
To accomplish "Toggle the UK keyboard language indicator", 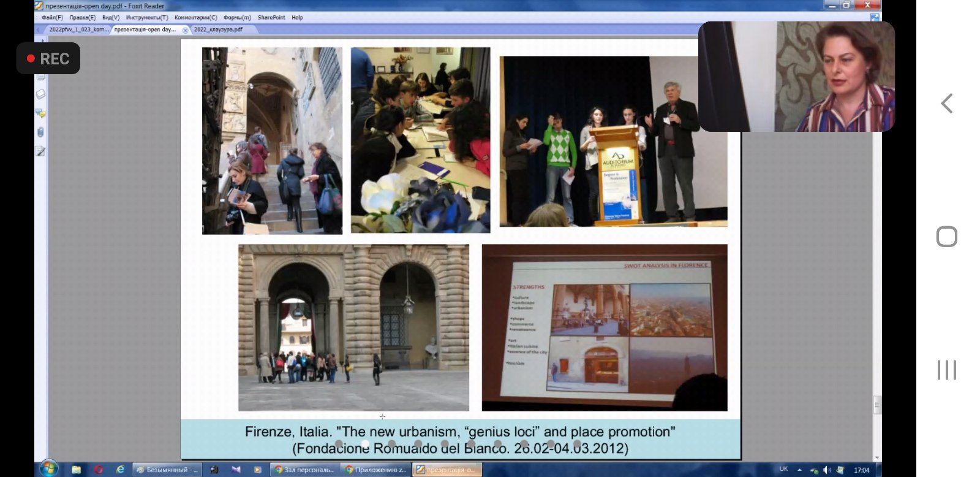I will (x=783, y=469).
